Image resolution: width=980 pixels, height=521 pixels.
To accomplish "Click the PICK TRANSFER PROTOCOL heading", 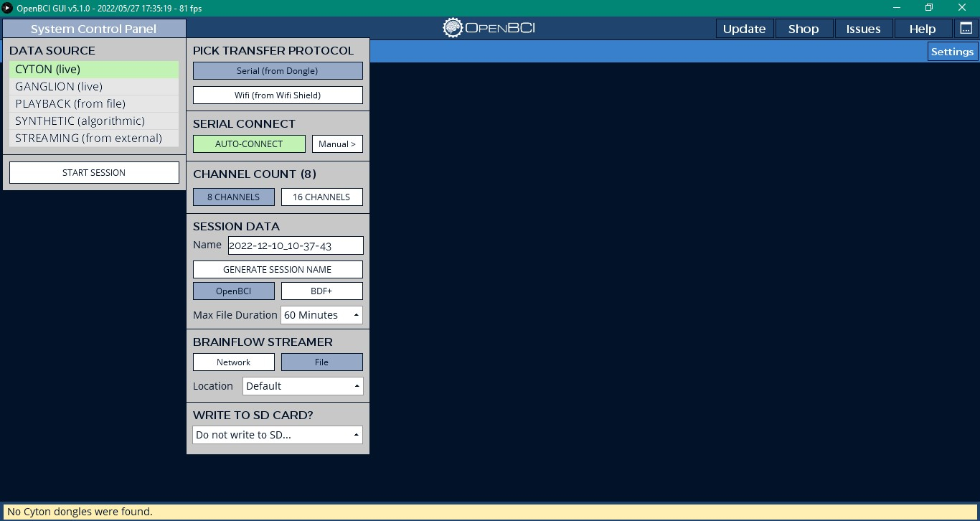I will point(273,51).
